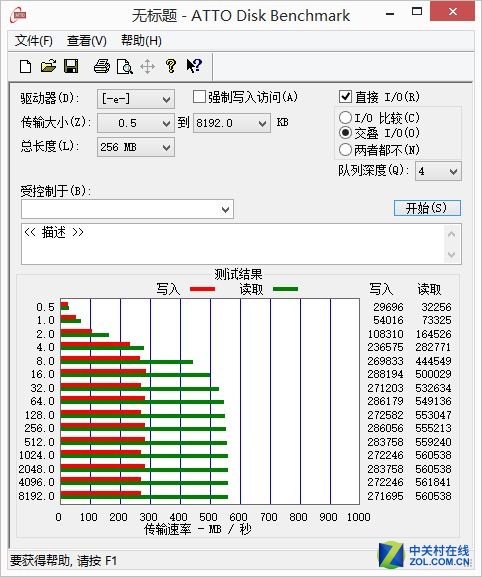Open the 驱动器 drive dropdown
The width and height of the screenshot is (482, 577).
[136, 99]
